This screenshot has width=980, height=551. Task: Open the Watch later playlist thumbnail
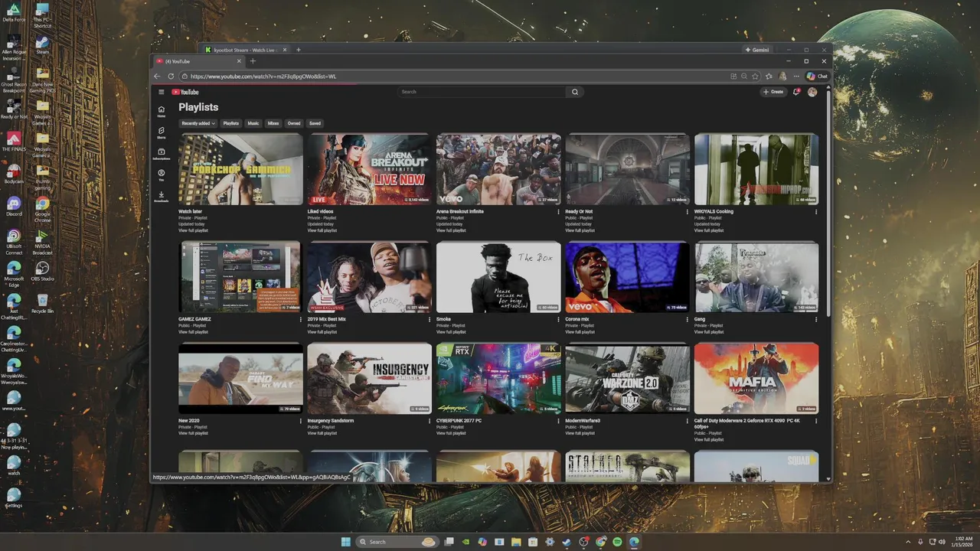pos(240,169)
